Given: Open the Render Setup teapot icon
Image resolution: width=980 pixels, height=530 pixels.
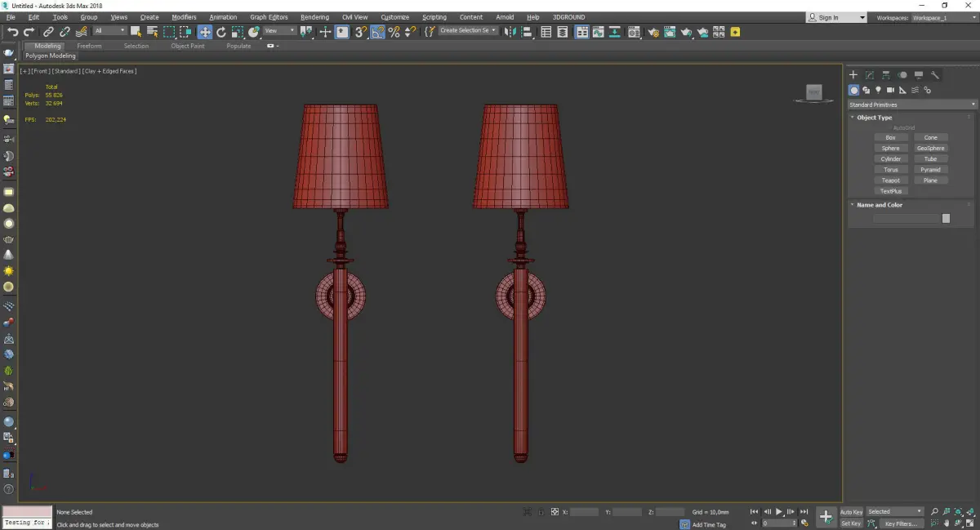Looking at the screenshot, I should pos(653,32).
